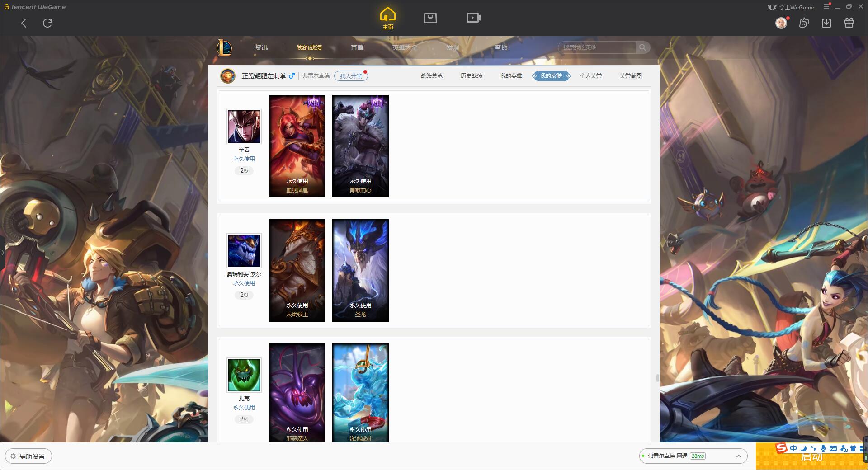
Task: Open the Sogou skin shirt icon
Action: point(853,448)
